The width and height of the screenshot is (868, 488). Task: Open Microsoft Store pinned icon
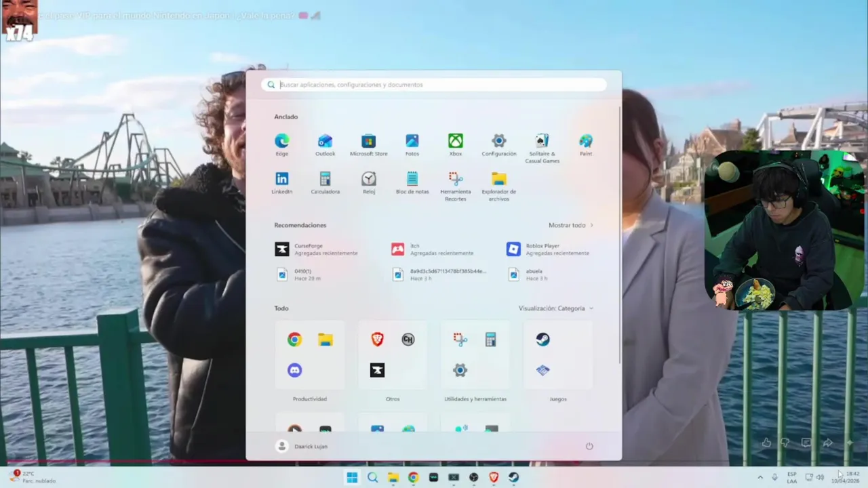pyautogui.click(x=369, y=145)
